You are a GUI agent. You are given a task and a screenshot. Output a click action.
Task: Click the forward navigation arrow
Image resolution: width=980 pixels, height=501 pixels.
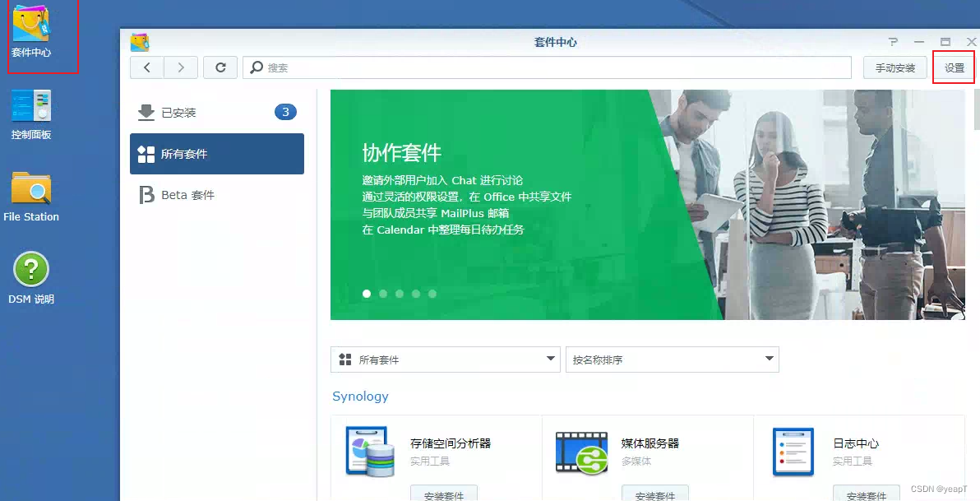coord(181,67)
